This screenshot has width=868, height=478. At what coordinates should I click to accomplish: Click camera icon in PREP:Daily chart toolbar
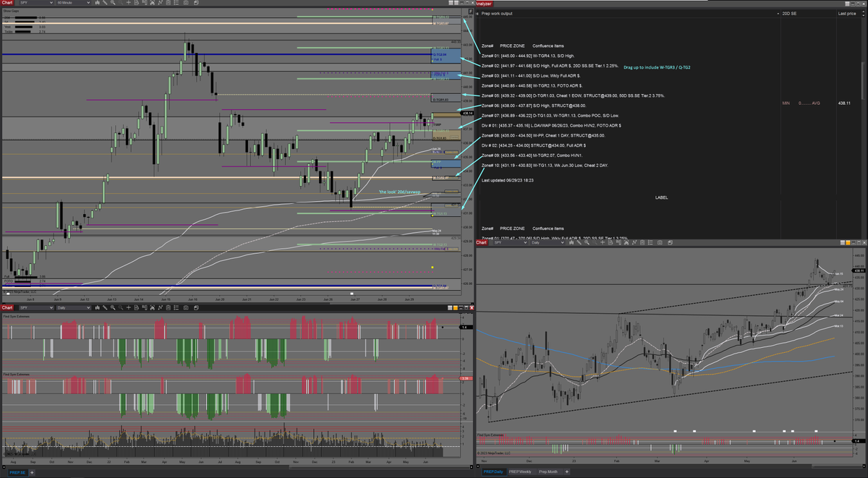click(660, 242)
